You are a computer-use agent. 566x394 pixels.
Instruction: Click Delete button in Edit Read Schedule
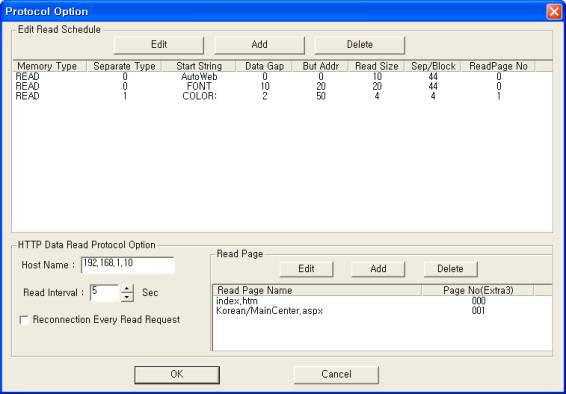(360, 45)
